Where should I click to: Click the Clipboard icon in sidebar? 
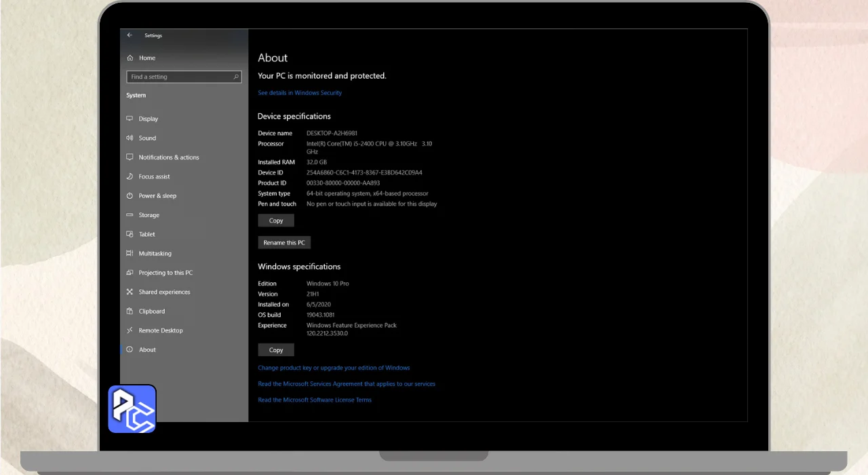(130, 311)
